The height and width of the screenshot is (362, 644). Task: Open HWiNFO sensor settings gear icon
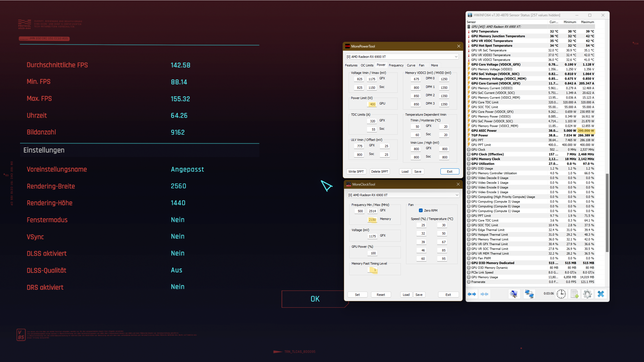[x=587, y=294]
